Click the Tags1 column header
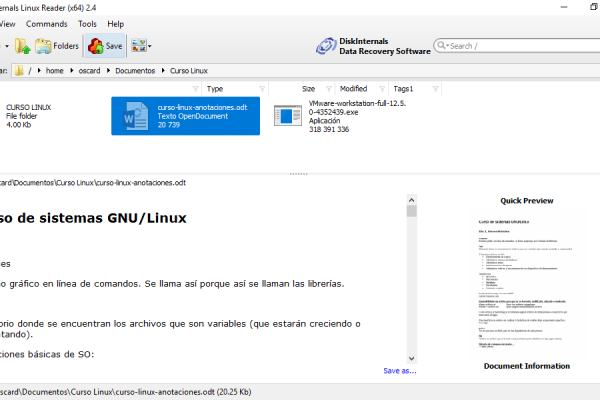The width and height of the screenshot is (600, 400). coord(403,89)
